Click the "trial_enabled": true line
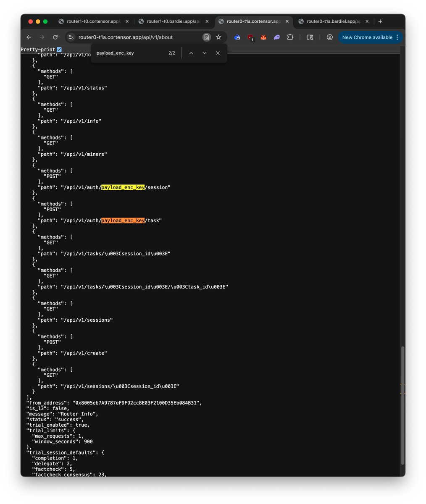The height and width of the screenshot is (504, 426). tap(58, 425)
